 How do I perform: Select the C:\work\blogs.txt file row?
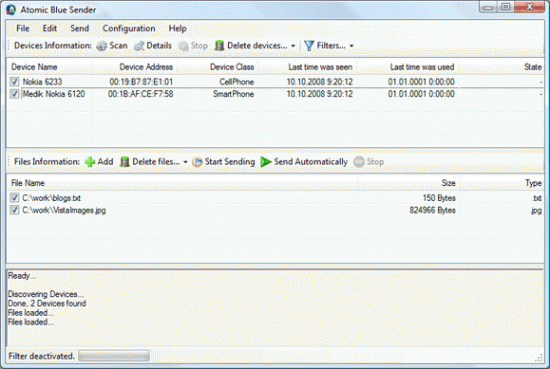pos(275,198)
